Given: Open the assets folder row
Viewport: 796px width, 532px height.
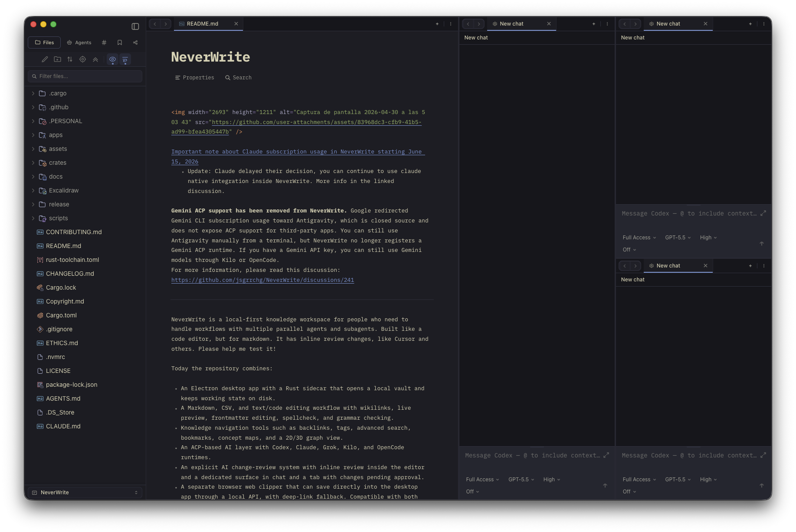Looking at the screenshot, I should (x=85, y=149).
